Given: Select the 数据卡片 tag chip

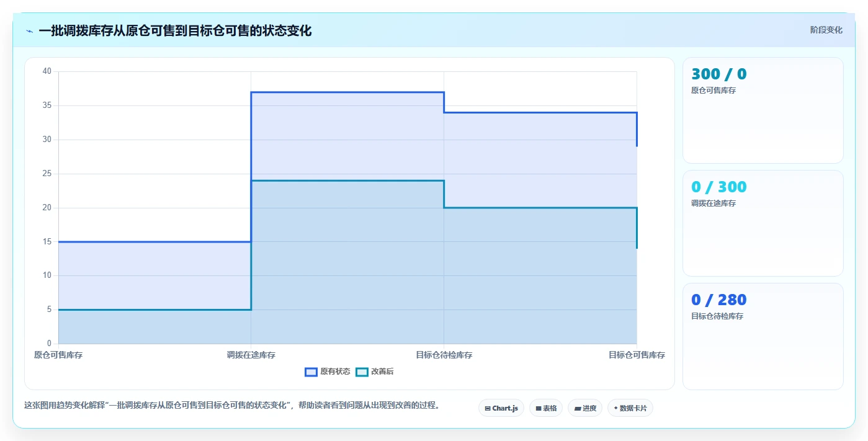Looking at the screenshot, I should tap(630, 408).
